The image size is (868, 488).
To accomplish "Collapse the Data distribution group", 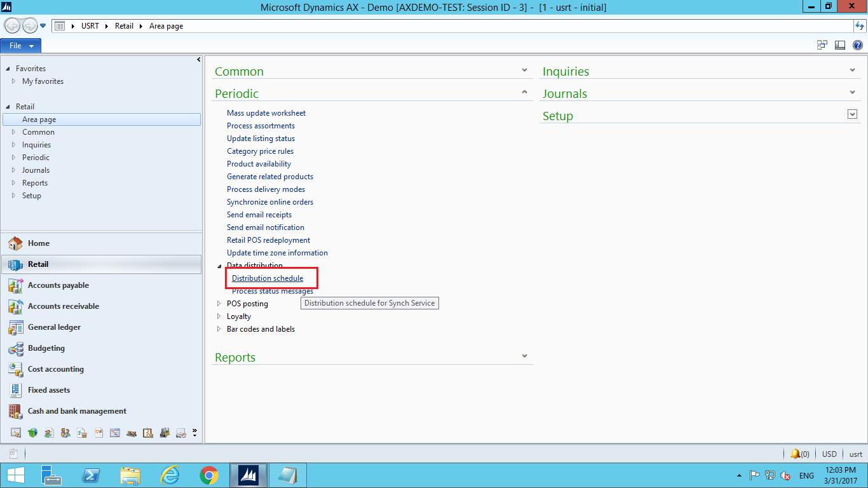I will [x=219, y=266].
